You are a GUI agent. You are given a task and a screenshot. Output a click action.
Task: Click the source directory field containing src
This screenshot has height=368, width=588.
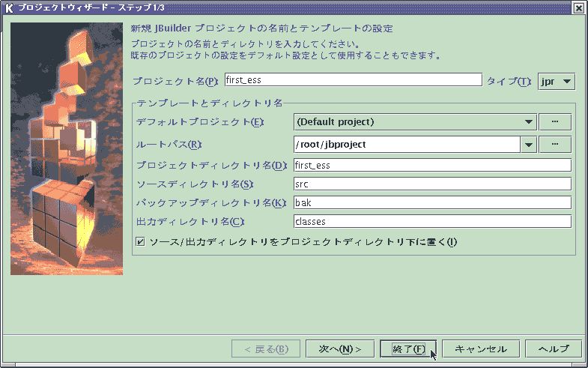[x=432, y=184]
